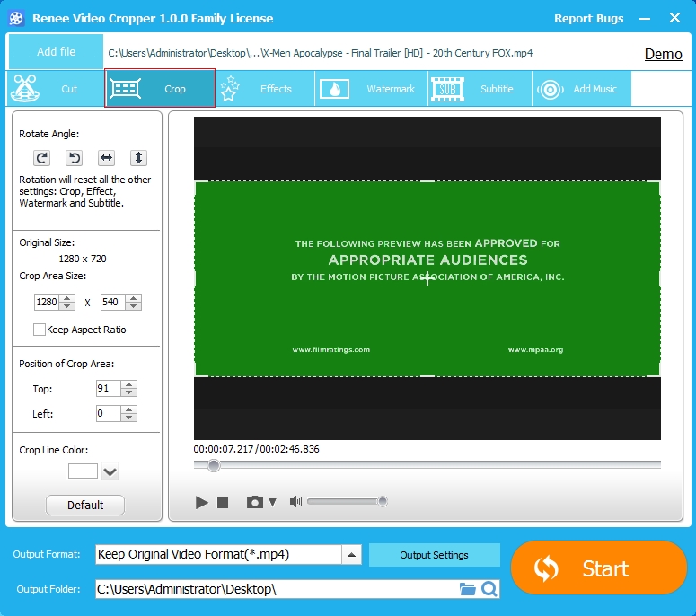
Task: Enable Keep Aspect Ratio checkbox
Action: coord(40,330)
